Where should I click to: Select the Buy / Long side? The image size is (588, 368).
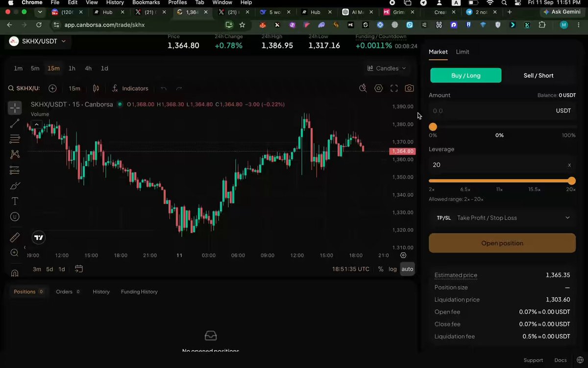pos(465,76)
